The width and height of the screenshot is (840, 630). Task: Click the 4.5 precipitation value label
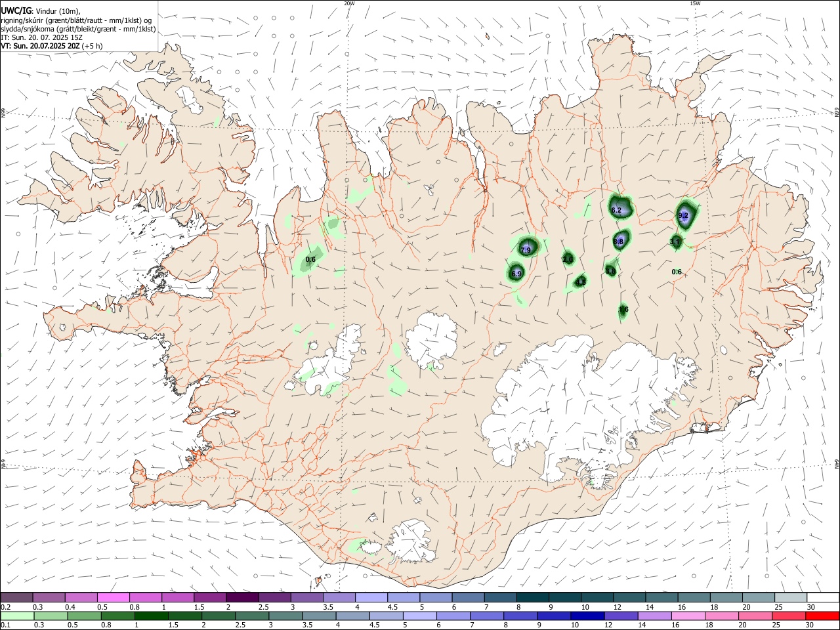[581, 282]
